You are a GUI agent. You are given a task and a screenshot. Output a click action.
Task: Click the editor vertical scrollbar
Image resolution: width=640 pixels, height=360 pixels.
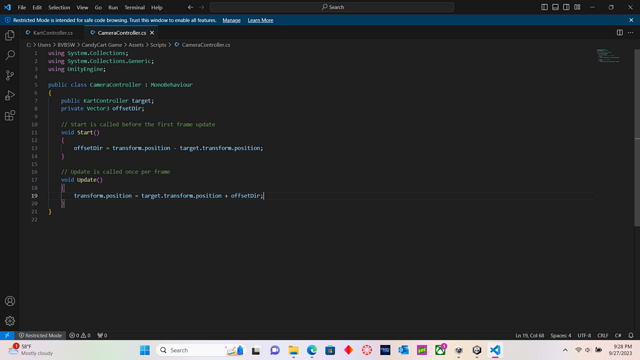(x=637, y=138)
